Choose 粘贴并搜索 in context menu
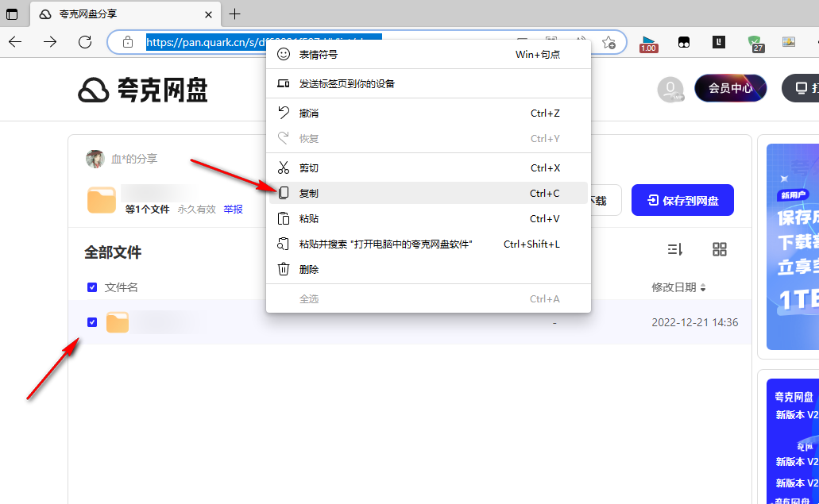The width and height of the screenshot is (819, 504). (x=428, y=244)
